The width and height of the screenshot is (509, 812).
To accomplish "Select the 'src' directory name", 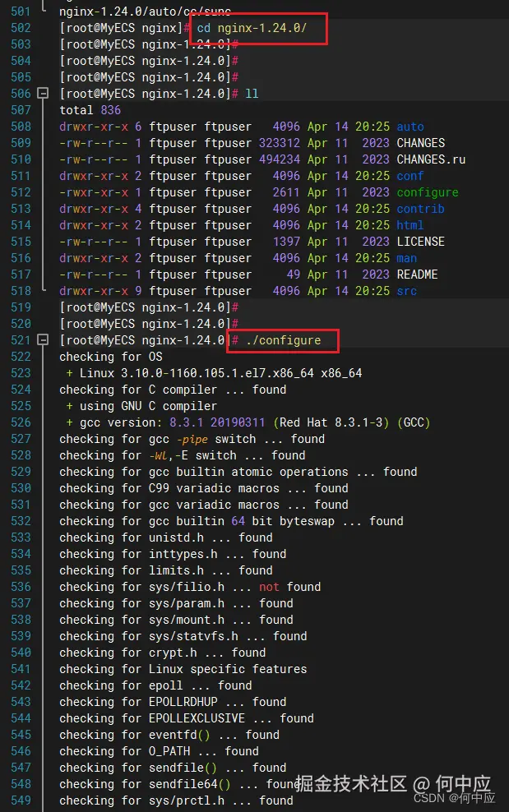I will (x=406, y=291).
